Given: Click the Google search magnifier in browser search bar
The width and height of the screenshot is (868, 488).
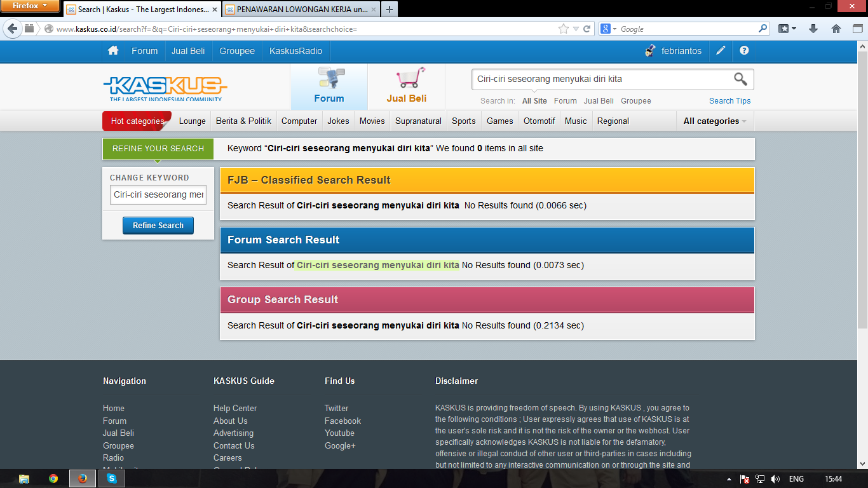Looking at the screenshot, I should point(763,29).
